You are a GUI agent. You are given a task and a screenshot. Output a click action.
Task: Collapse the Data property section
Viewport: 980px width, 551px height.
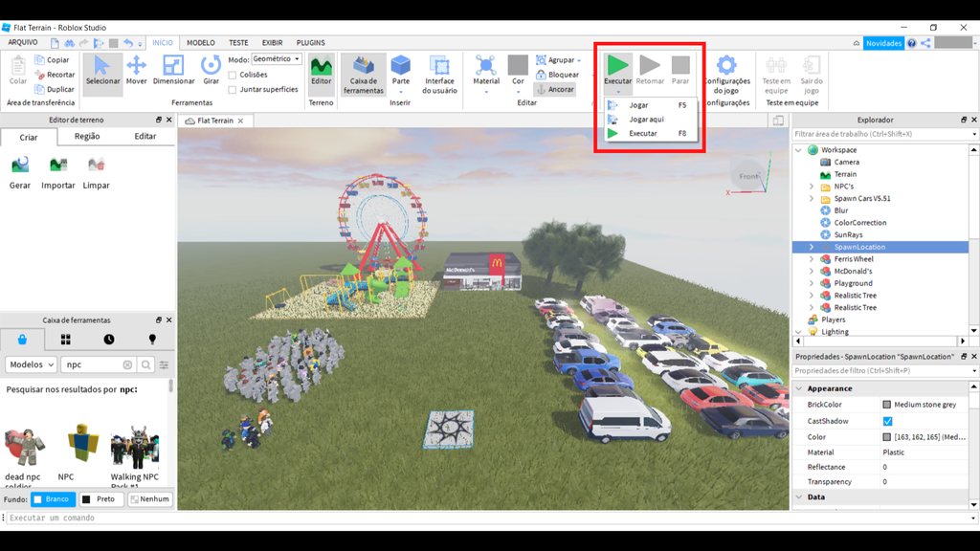(x=799, y=497)
